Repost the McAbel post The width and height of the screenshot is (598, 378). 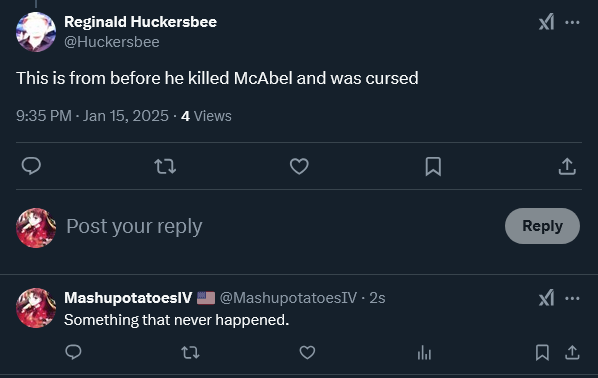165,167
